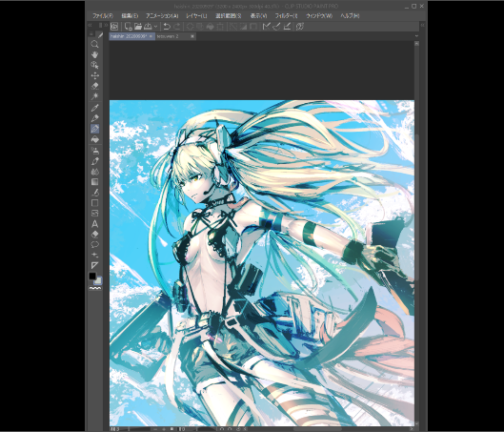Toggle Snap to Special Ruler
Image resolution: width=504 pixels, height=432 pixels.
click(x=276, y=27)
